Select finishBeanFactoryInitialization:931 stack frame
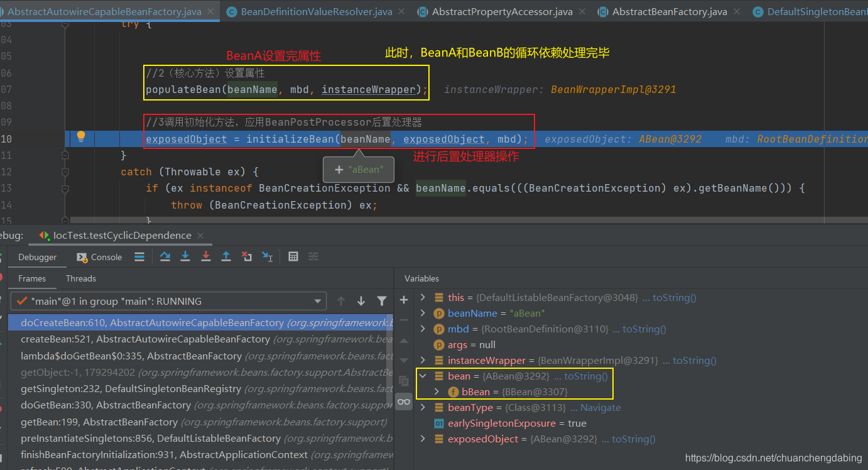The height and width of the screenshot is (470, 868). [200, 454]
